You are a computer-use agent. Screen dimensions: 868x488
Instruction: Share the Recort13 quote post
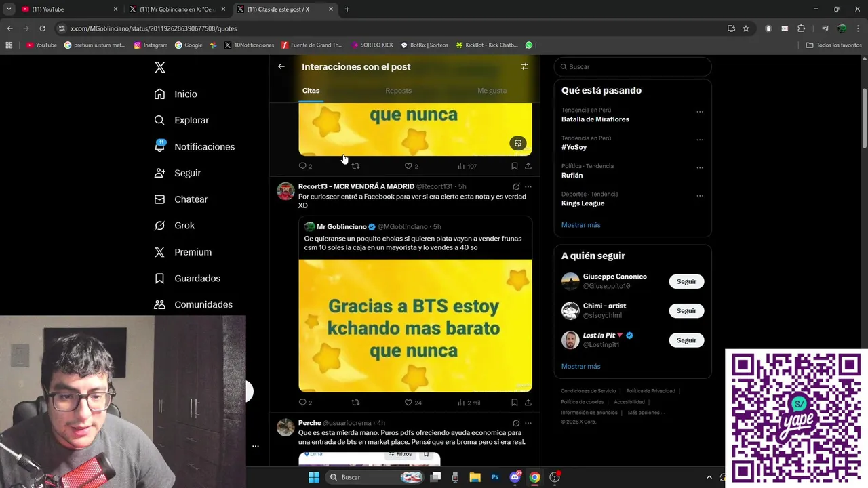tap(528, 403)
